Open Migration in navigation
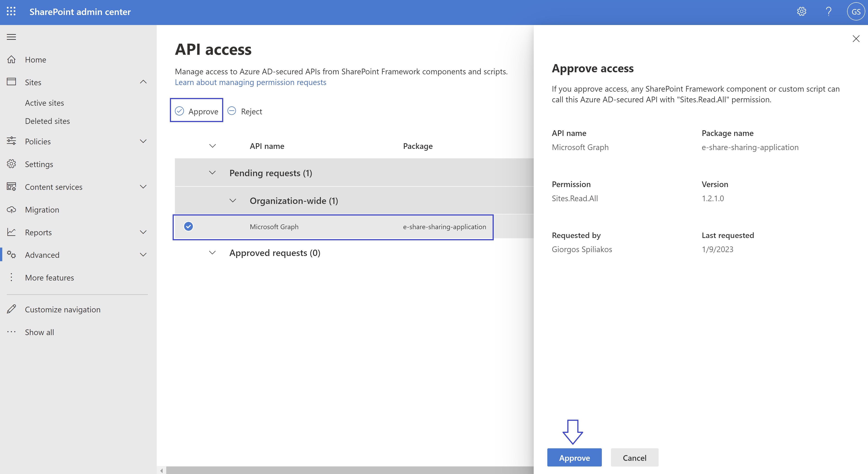This screenshot has width=868, height=474. [42, 210]
